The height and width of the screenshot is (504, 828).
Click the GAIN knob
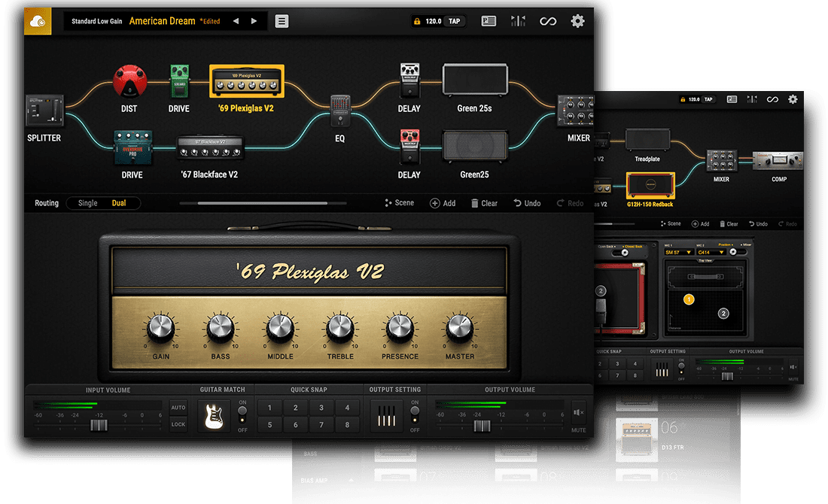click(x=160, y=328)
